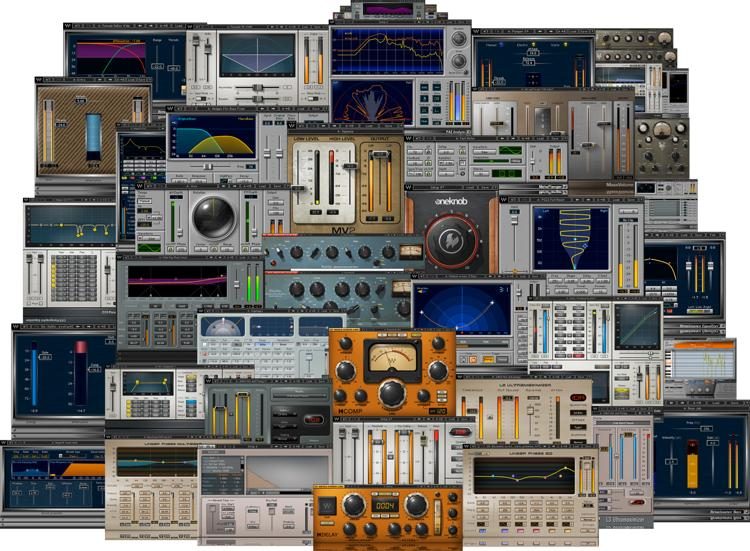Click the bottom-left small knob on H-Delay

click(x=350, y=529)
